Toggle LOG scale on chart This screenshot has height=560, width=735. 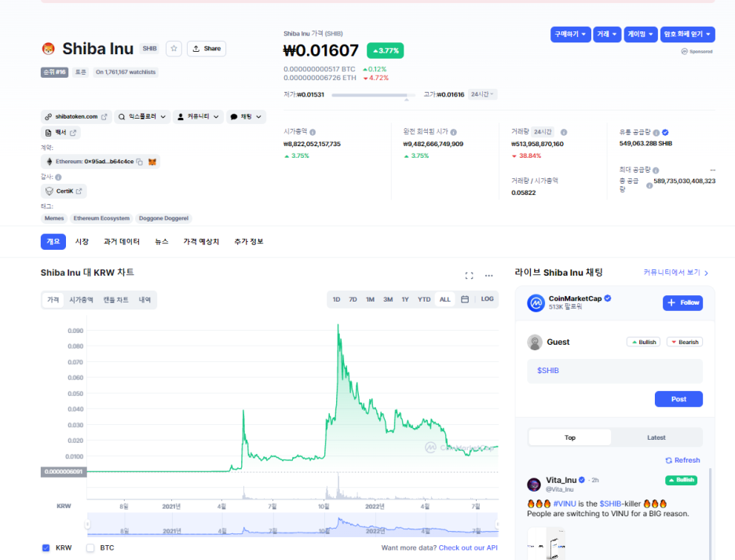tap(487, 298)
